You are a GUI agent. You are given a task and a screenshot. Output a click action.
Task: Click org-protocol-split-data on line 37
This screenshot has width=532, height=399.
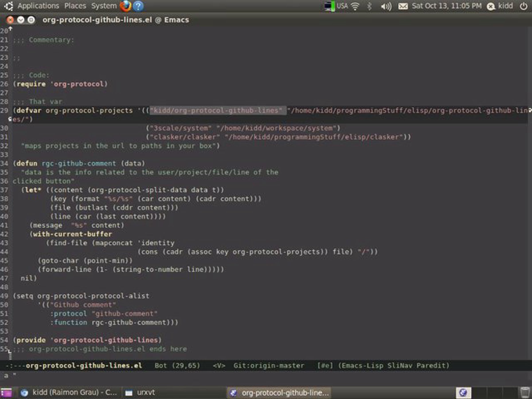click(139, 190)
